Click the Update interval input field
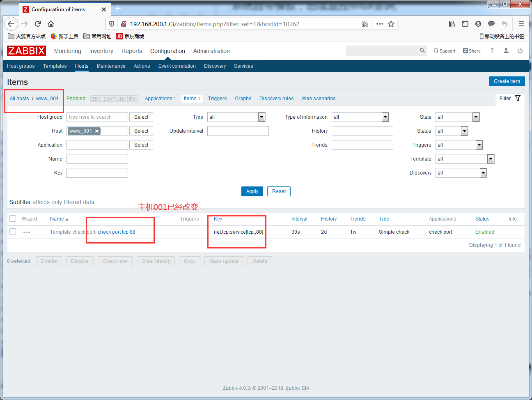 (x=238, y=131)
